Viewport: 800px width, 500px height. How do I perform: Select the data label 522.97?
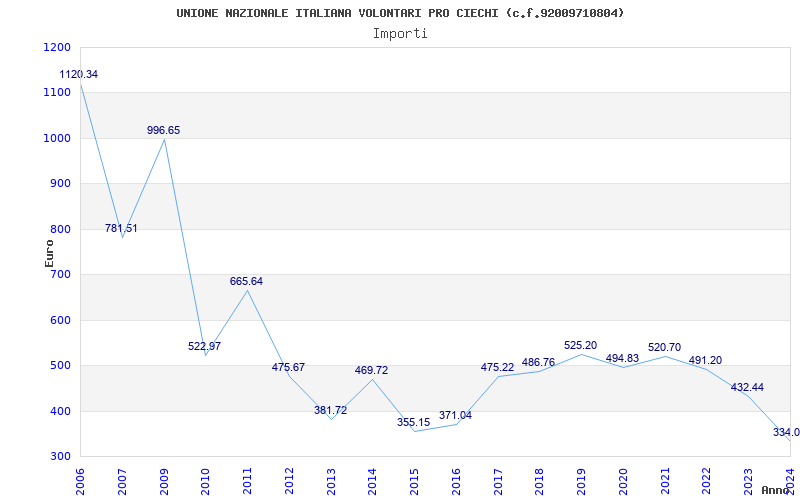click(x=205, y=346)
